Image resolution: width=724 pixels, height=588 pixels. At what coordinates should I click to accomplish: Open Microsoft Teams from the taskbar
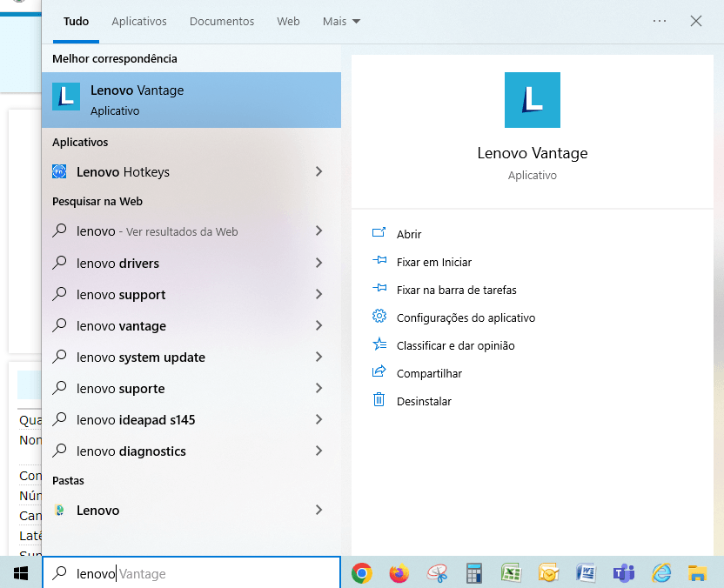pos(623,573)
